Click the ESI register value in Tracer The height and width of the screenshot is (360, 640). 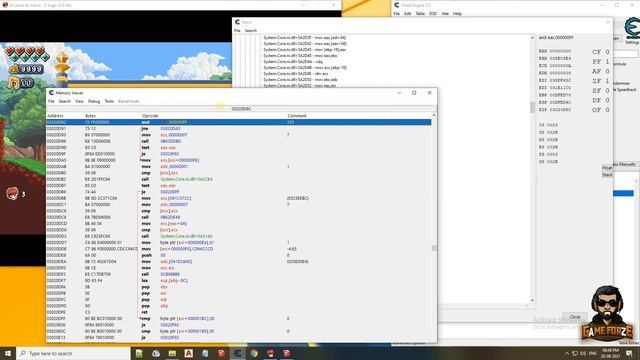click(x=560, y=81)
